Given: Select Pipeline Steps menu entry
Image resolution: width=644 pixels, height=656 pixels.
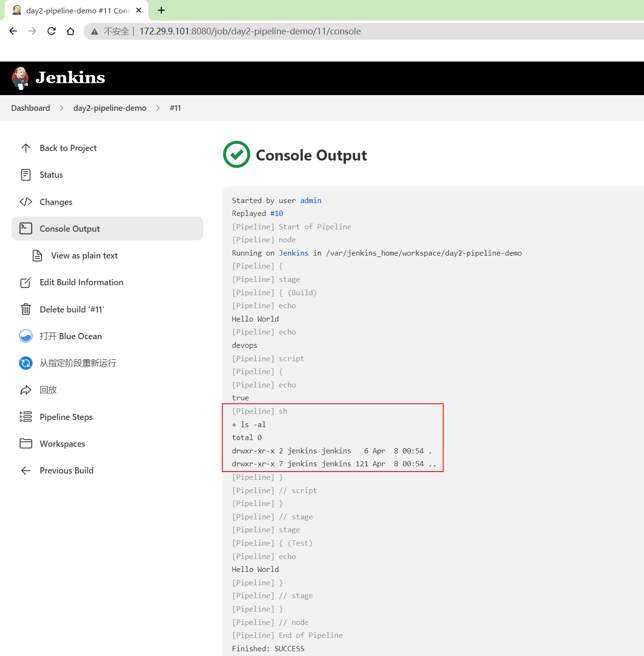Looking at the screenshot, I should 107,417.
